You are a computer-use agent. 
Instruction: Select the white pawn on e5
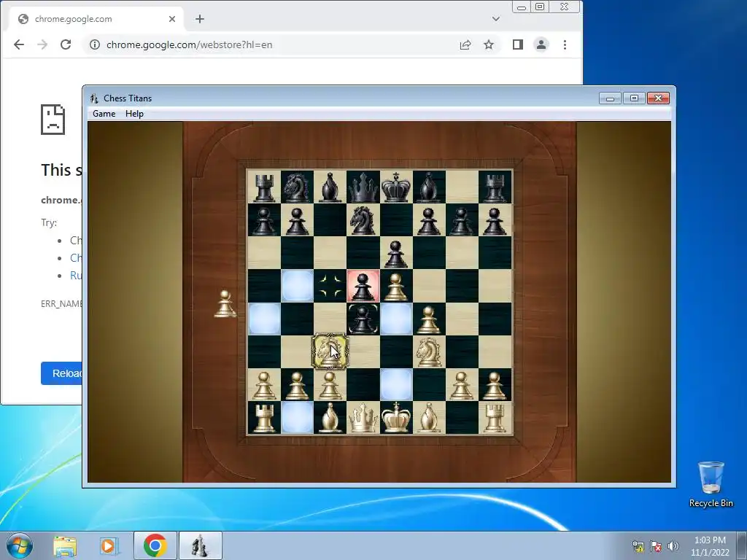coord(396,286)
